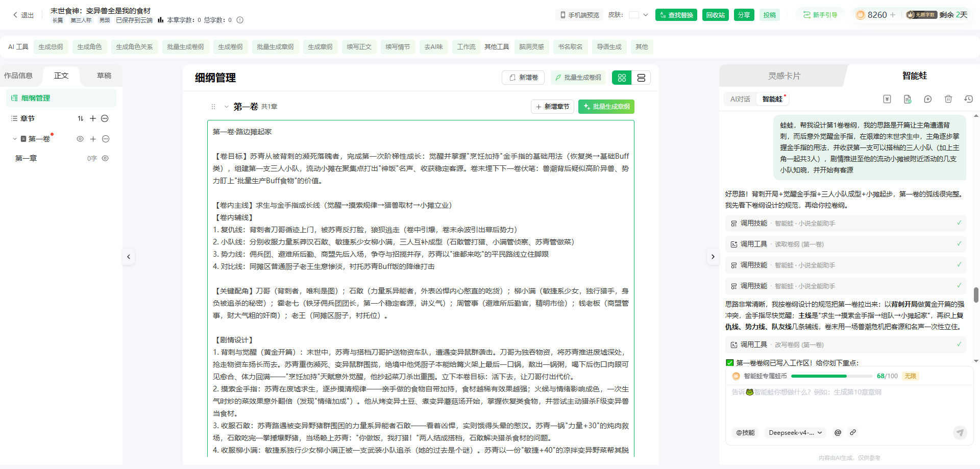Click the @ mention icon in chat input
This screenshot has height=469, width=980.
[x=838, y=432]
